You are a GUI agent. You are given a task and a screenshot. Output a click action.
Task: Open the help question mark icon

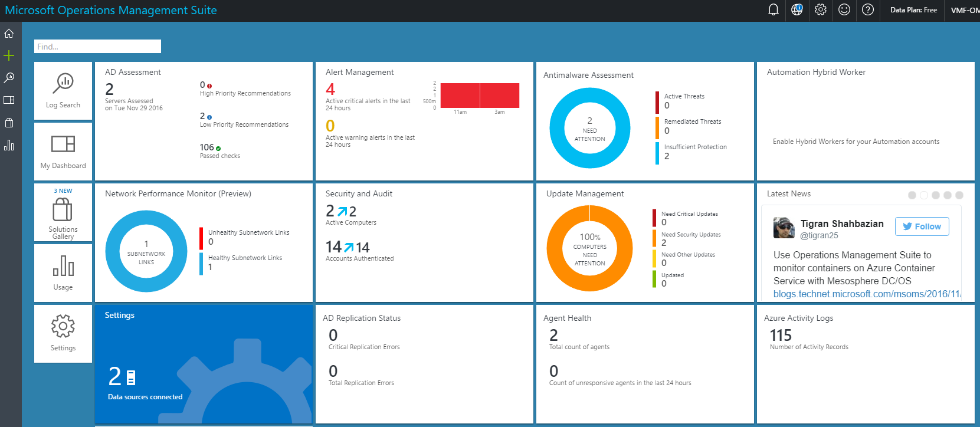[867, 10]
